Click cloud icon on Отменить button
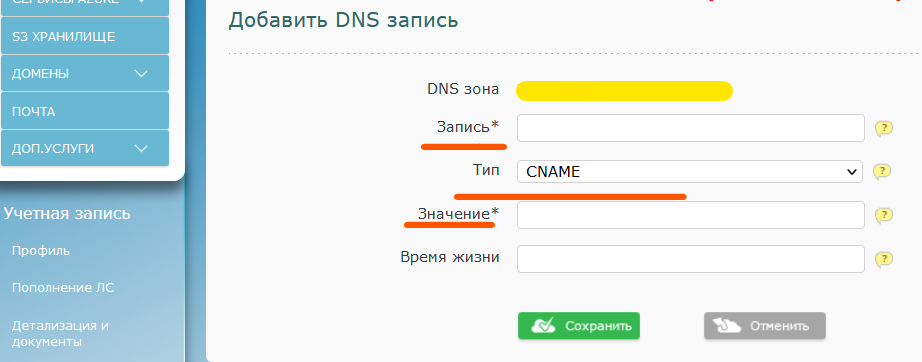922x362 pixels. tap(727, 326)
